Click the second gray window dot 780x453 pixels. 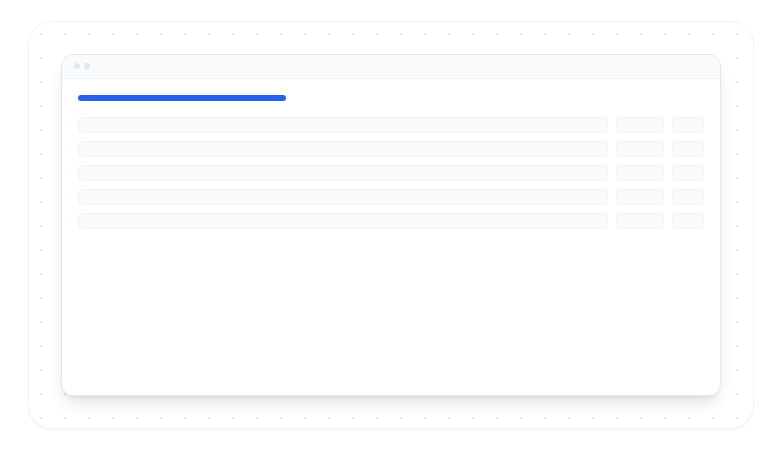pyautogui.click(x=87, y=66)
